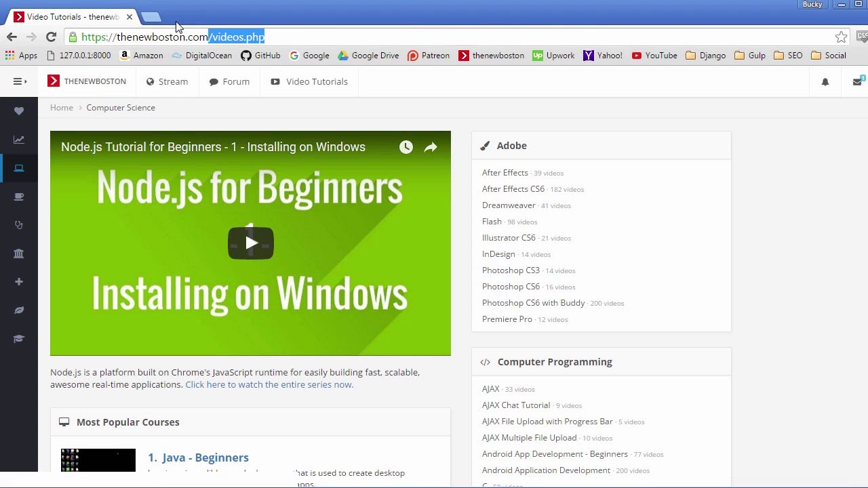868x488 pixels.
Task: Open AJAX File Upload with Progress Bar
Action: pyautogui.click(x=547, y=422)
